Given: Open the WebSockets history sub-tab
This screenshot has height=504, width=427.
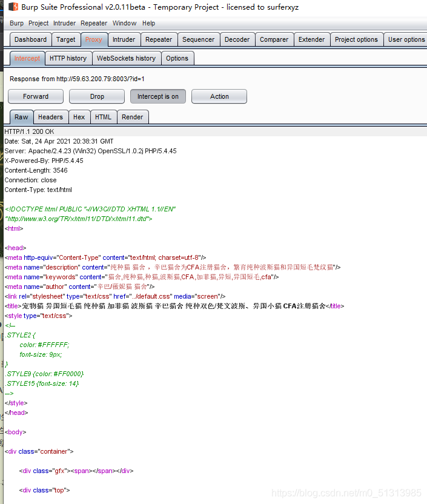Looking at the screenshot, I should coord(126,58).
